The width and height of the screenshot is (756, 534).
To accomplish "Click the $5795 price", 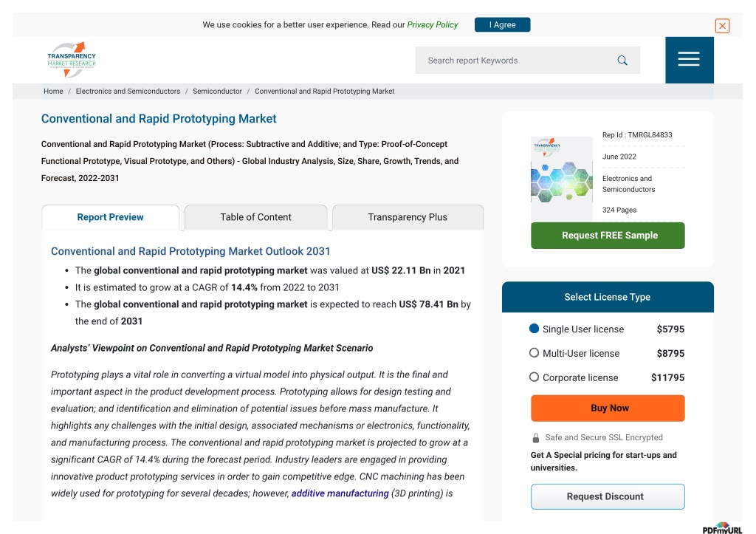I will [x=670, y=329].
